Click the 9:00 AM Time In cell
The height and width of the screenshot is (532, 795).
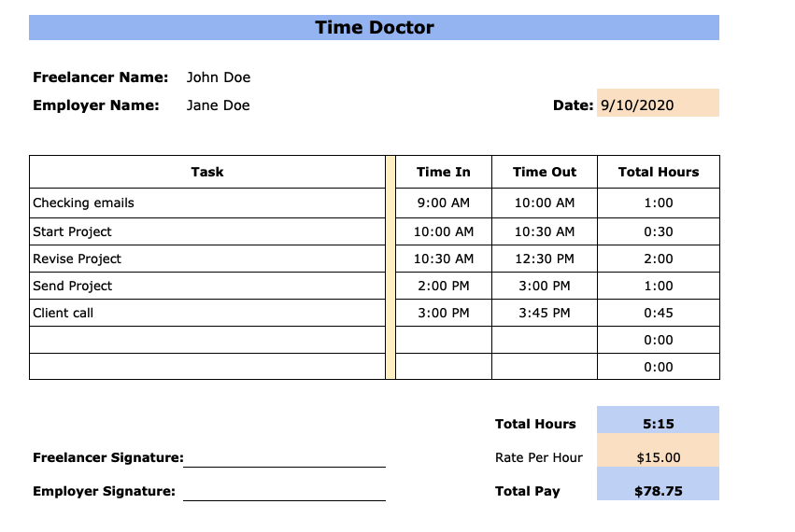tap(444, 203)
